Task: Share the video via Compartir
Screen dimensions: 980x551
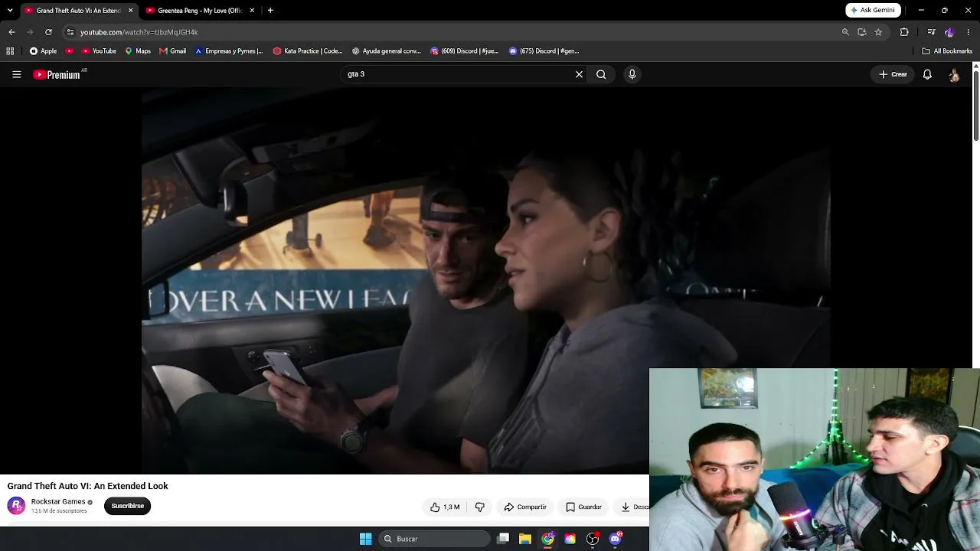Action: point(525,507)
